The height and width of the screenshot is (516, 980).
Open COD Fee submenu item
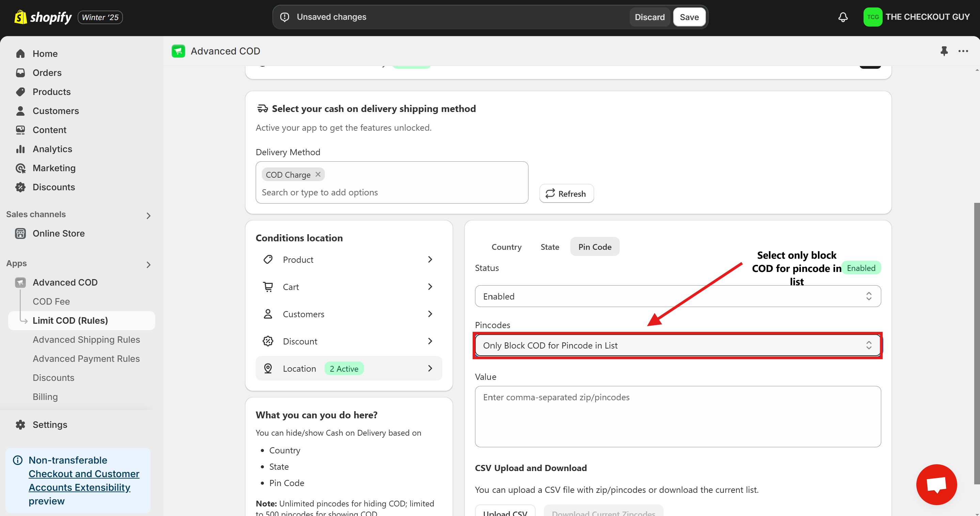click(51, 301)
